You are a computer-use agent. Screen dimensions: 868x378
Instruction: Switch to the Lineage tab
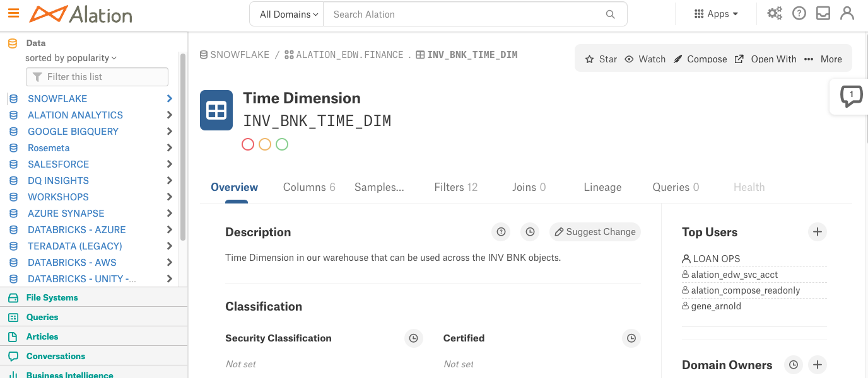[602, 187]
